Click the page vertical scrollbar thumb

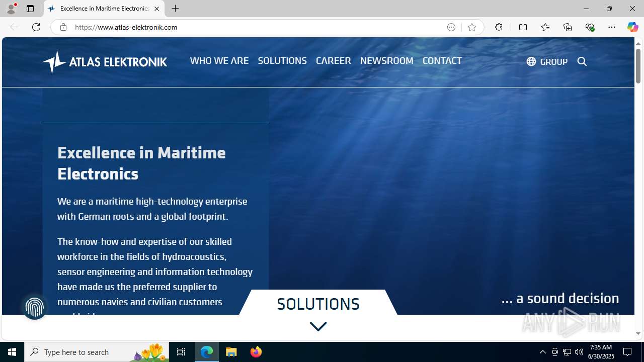[x=638, y=66]
